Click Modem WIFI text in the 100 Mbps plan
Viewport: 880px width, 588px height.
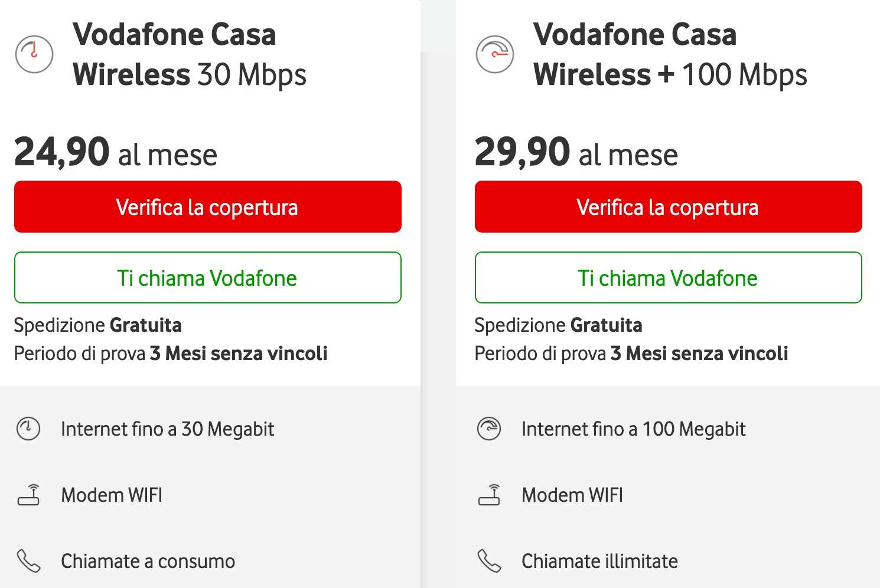pyautogui.click(x=572, y=495)
